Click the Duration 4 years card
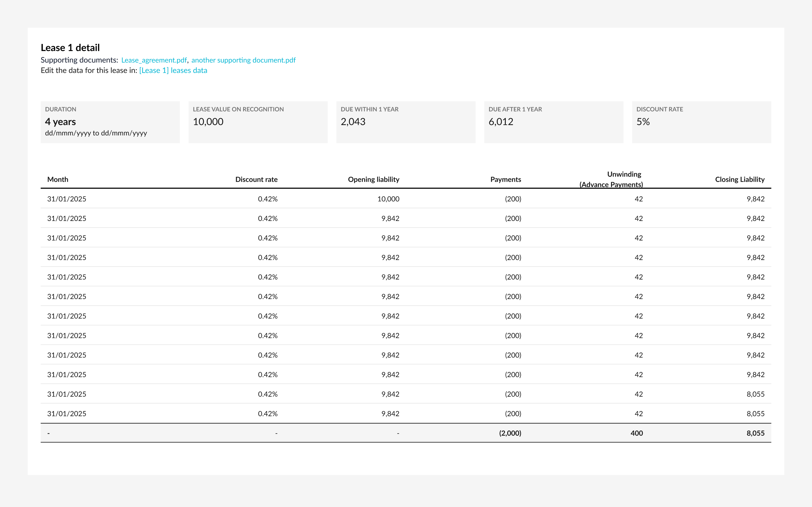The width and height of the screenshot is (812, 507). click(x=110, y=122)
